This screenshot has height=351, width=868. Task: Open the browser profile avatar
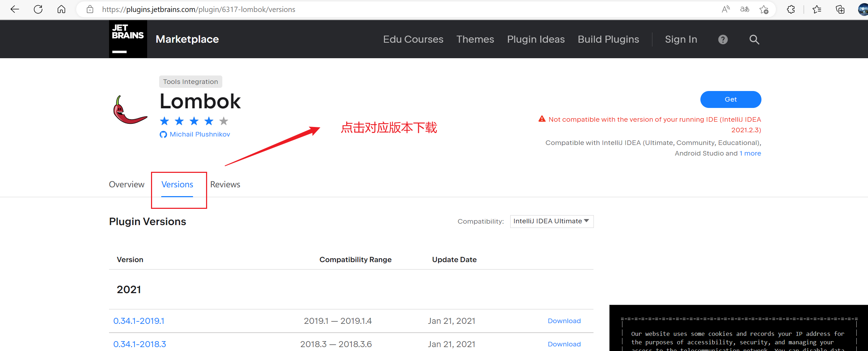[863, 10]
